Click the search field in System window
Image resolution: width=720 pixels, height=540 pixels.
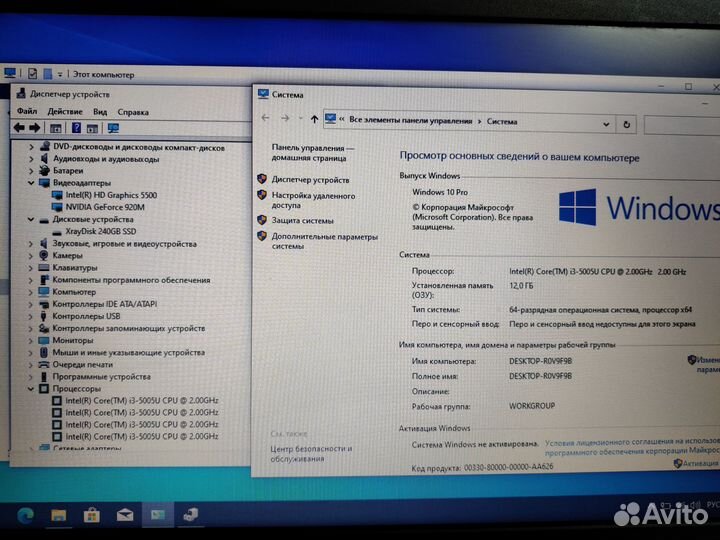pos(680,123)
